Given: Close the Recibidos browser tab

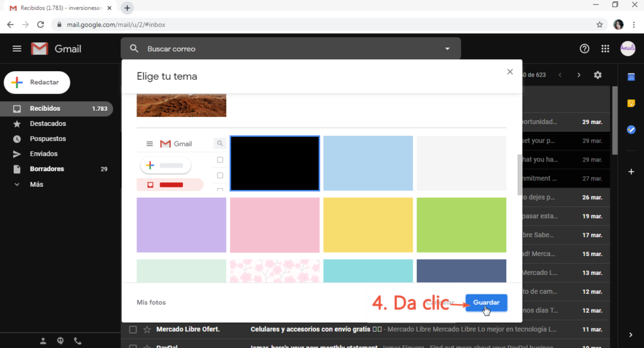Looking at the screenshot, I should coord(109,8).
